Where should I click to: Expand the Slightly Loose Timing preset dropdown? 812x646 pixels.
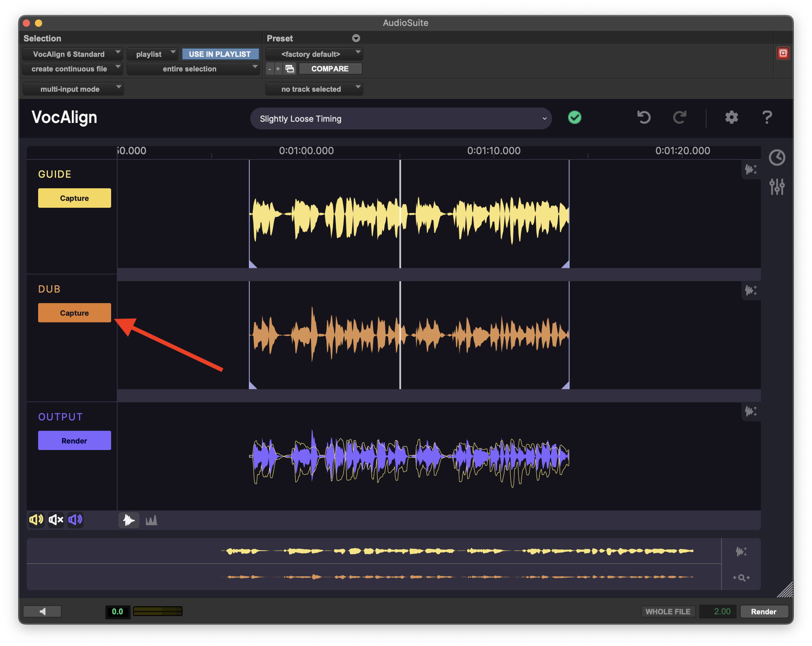(401, 119)
